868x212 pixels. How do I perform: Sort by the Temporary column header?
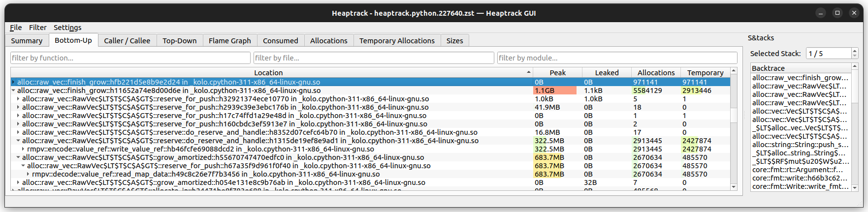(705, 73)
